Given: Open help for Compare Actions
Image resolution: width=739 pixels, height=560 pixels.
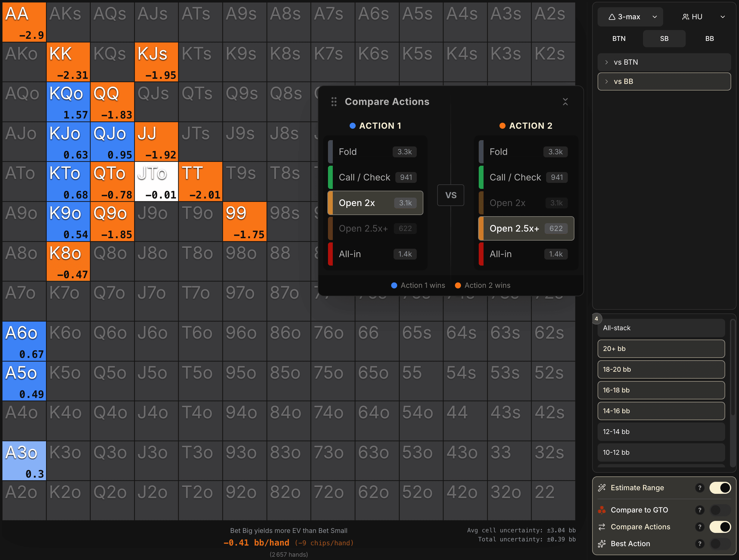Looking at the screenshot, I should pos(700,527).
